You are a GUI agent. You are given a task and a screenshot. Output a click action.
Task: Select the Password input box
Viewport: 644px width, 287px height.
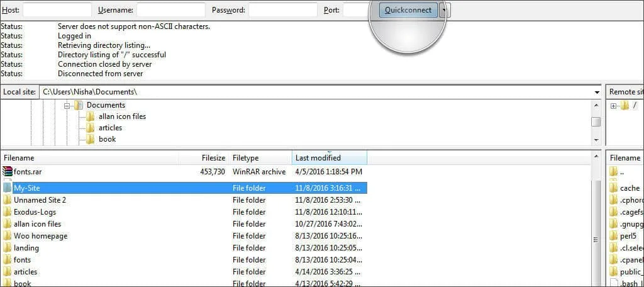coord(283,10)
